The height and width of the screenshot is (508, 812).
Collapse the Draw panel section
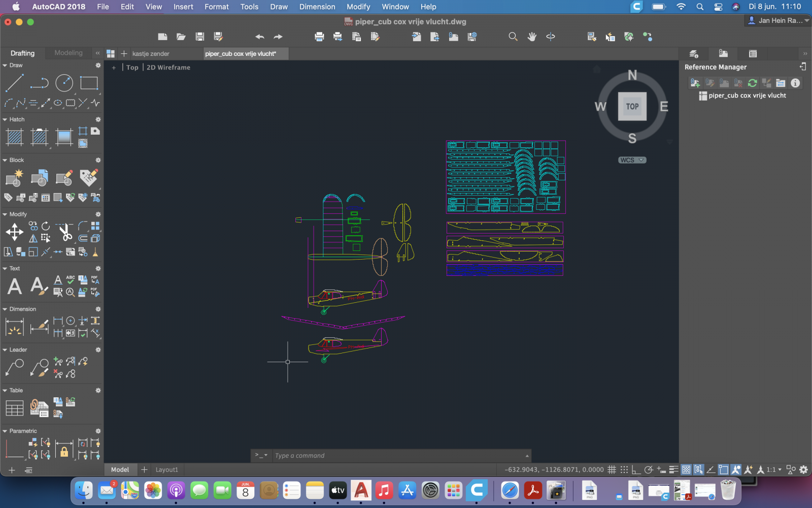tap(5, 66)
